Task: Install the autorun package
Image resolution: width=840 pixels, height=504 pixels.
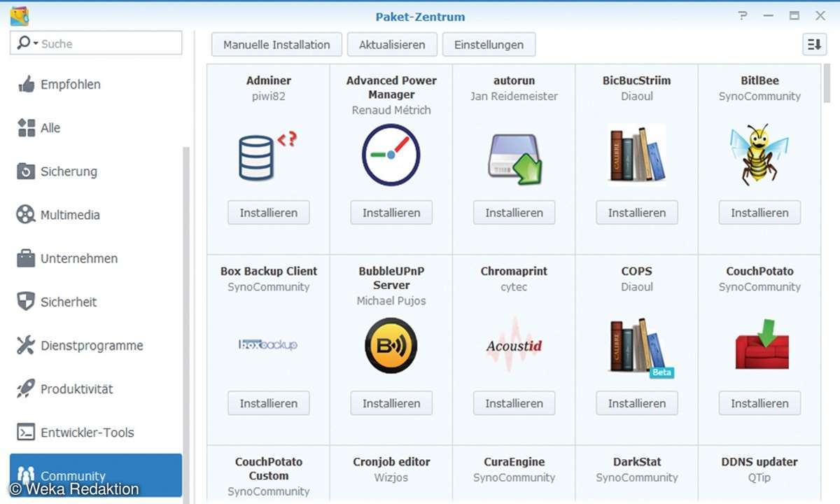Action: [514, 213]
